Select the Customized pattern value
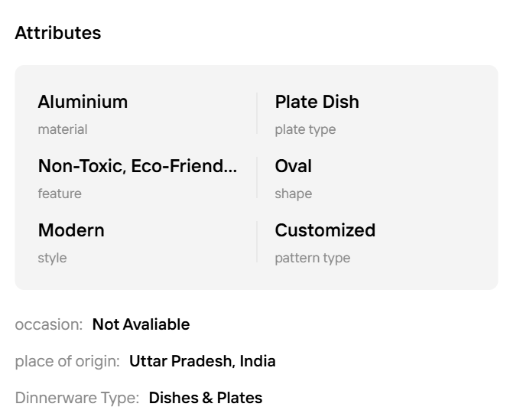Image resolution: width=510 pixels, height=420 pixels. [x=325, y=230]
